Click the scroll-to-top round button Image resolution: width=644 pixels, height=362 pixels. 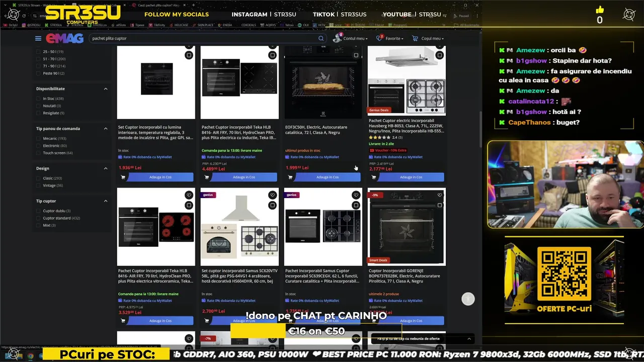pyautogui.click(x=468, y=299)
